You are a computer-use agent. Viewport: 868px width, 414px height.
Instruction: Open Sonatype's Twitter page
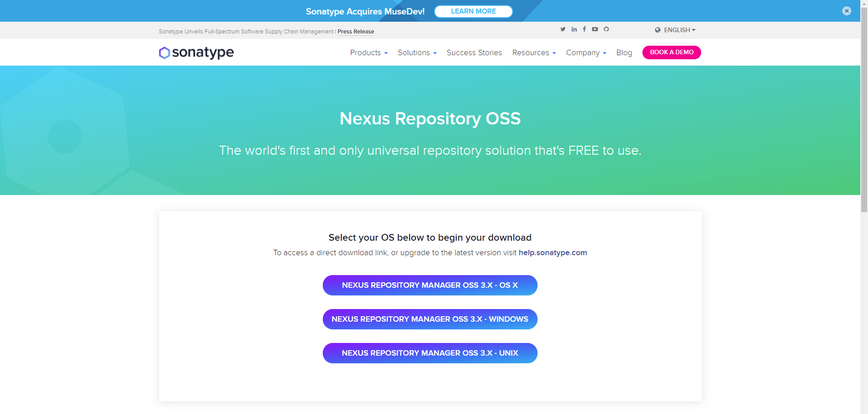[x=563, y=29]
